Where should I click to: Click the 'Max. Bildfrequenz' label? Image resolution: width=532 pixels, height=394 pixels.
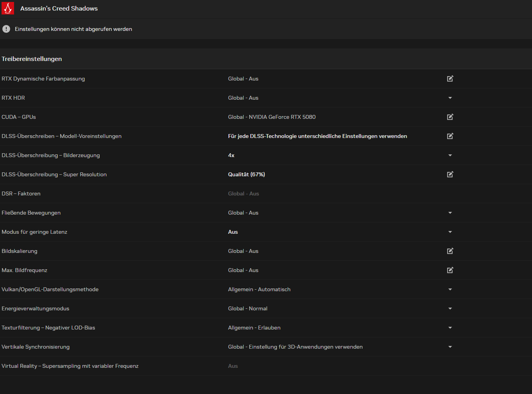[x=24, y=270]
